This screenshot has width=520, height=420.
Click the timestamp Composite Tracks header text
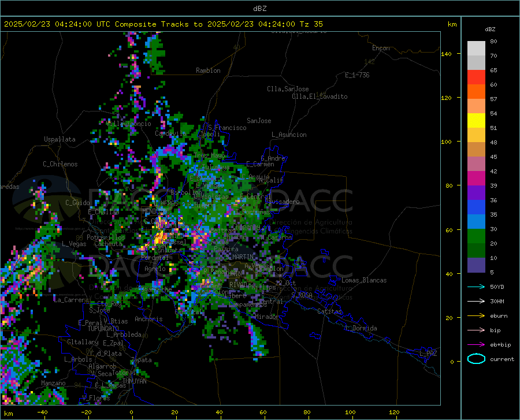click(164, 24)
